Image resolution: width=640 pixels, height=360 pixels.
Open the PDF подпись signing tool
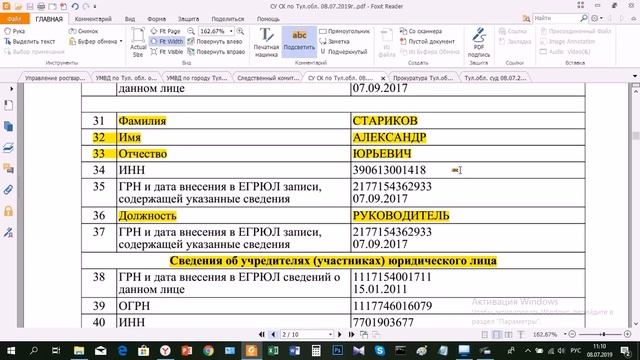(x=479, y=42)
